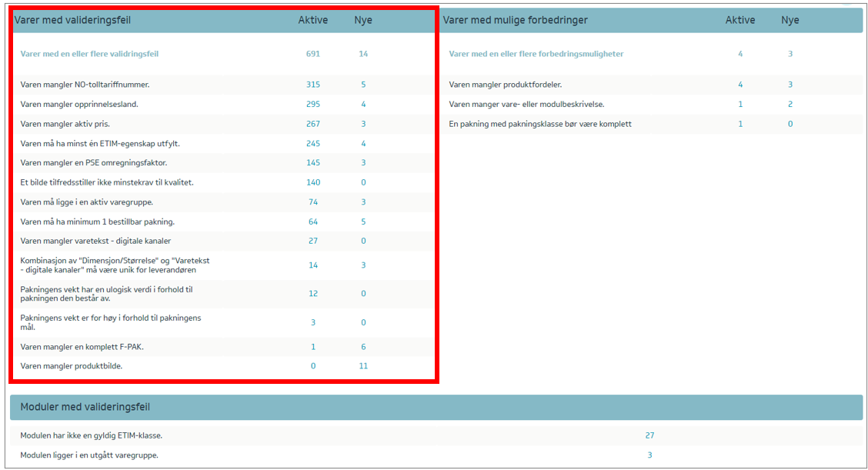Click count 3 for modules in utgått varegruppe
The height and width of the screenshot is (470, 868).
click(x=649, y=455)
